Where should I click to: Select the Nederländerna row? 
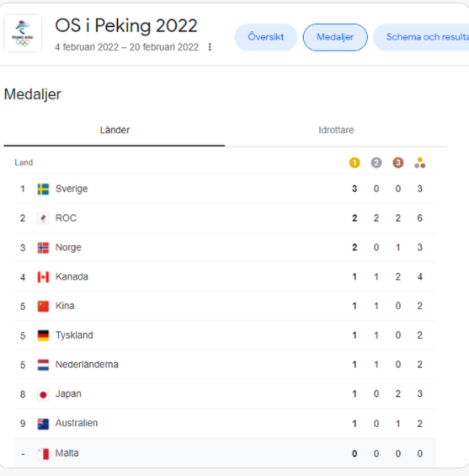pos(226,365)
